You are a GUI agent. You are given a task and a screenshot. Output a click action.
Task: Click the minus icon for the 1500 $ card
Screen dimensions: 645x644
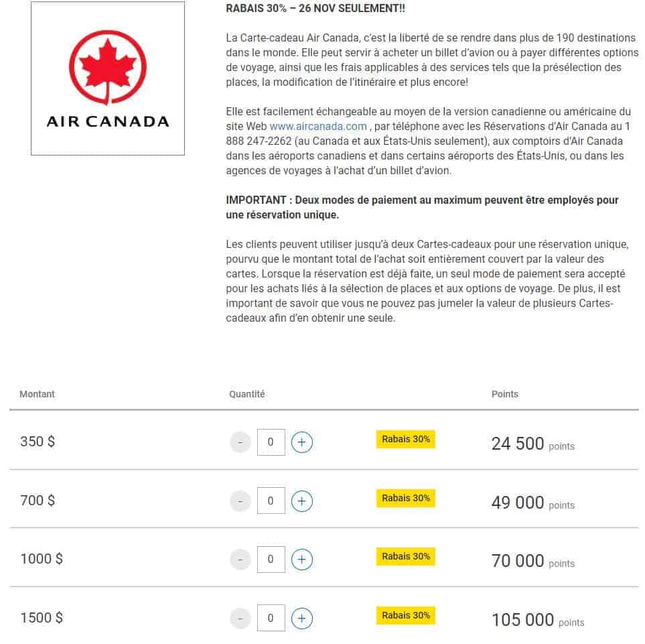pos(240,617)
